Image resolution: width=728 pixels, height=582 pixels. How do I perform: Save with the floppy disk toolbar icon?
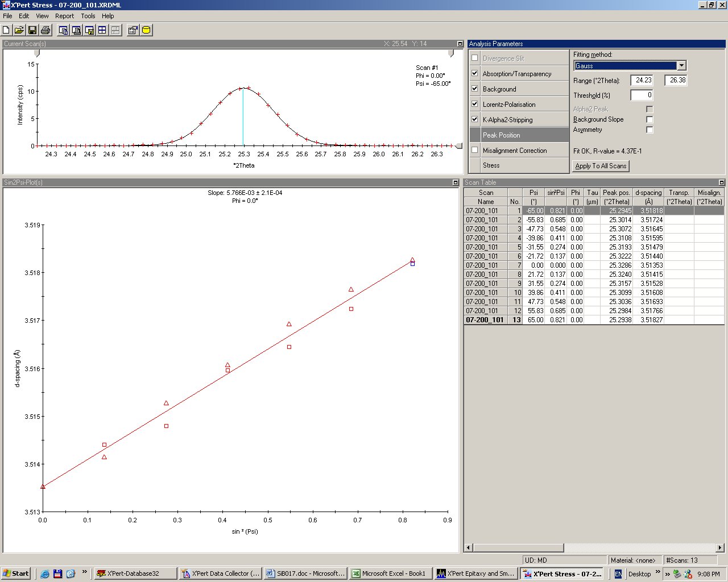pyautogui.click(x=32, y=30)
